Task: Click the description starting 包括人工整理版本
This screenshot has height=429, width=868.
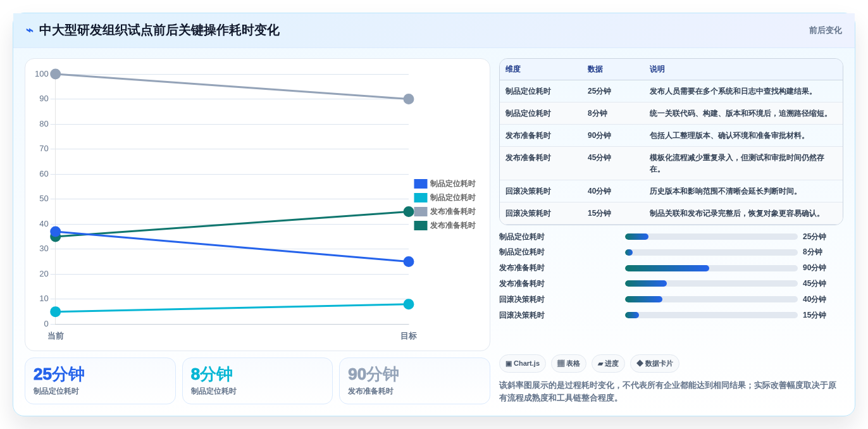Action: point(729,135)
